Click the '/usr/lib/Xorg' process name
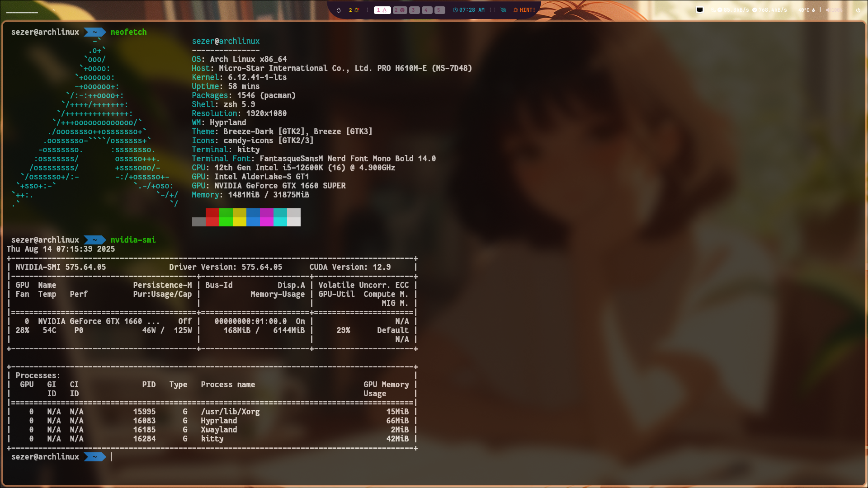 click(230, 412)
